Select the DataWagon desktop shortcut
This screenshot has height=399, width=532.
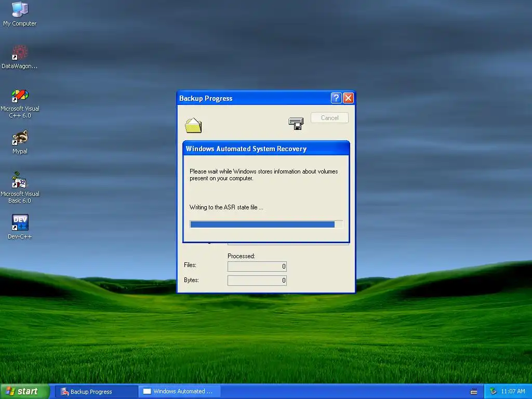pyautogui.click(x=20, y=57)
